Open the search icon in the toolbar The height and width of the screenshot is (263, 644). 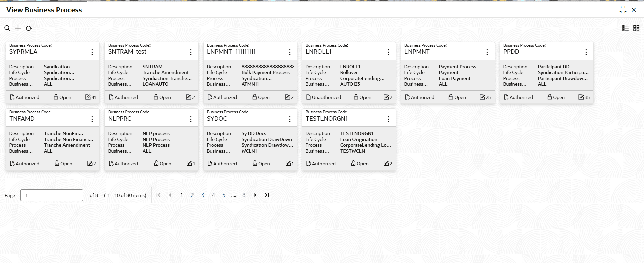click(x=7, y=28)
